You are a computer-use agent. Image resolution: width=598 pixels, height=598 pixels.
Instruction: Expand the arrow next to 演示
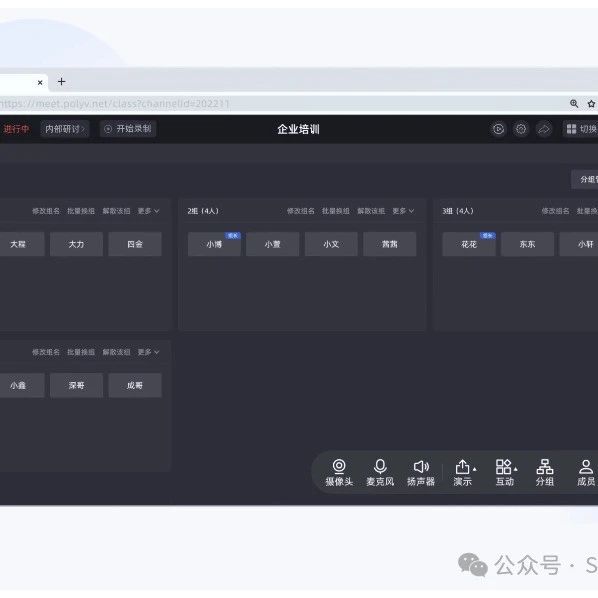click(x=474, y=469)
